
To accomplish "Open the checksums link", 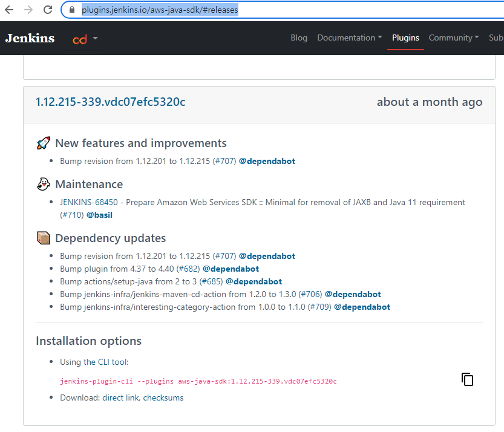I will pyautogui.click(x=163, y=398).
